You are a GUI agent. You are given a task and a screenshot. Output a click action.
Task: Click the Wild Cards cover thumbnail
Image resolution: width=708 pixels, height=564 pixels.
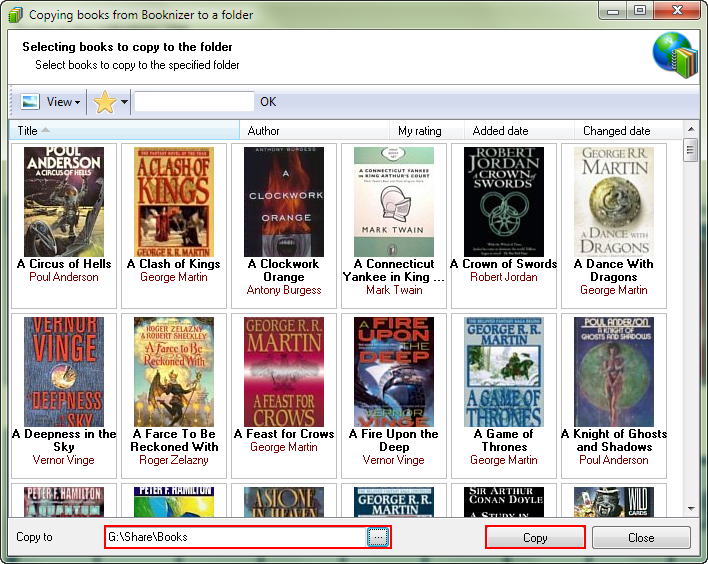click(614, 502)
